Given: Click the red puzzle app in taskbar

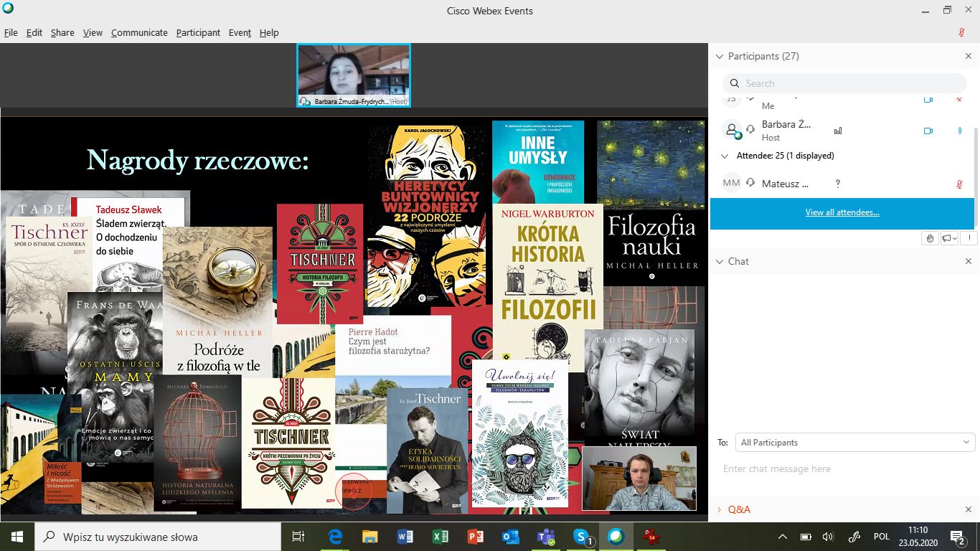Looking at the screenshot, I should coord(651,536).
